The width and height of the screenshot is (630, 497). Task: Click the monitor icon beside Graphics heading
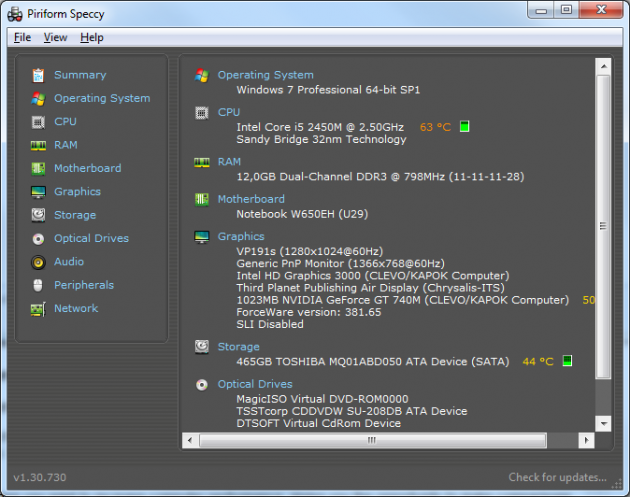pos(202,237)
